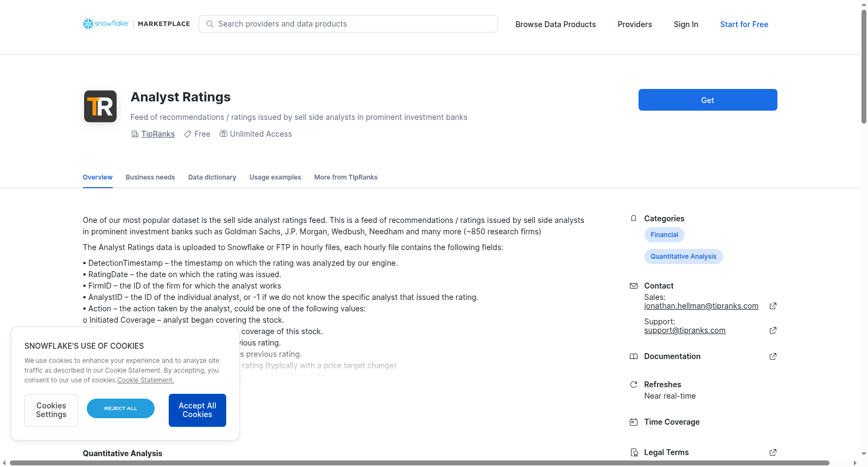Open the Usage examples tab
The width and height of the screenshot is (868, 467).
275,177
